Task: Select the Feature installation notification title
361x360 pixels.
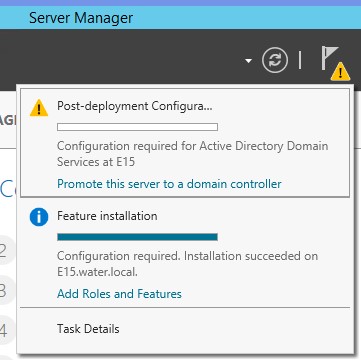Action: (107, 216)
